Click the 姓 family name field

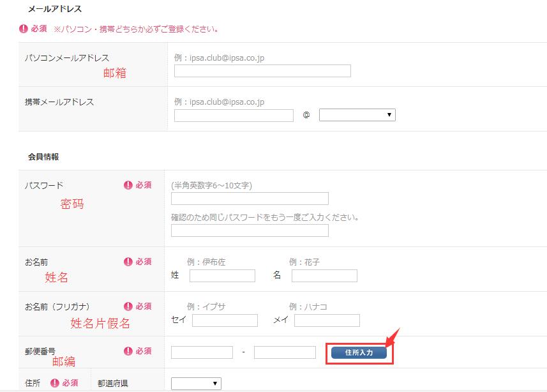pos(222,276)
